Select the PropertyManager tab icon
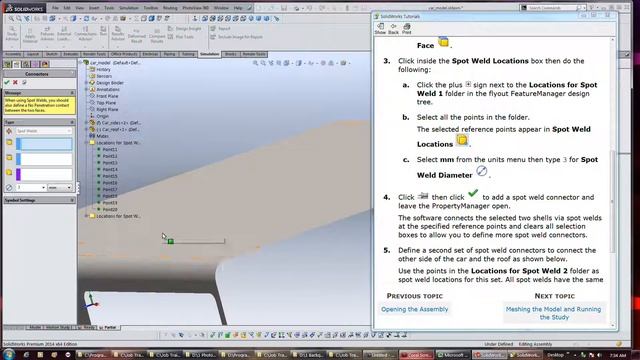 [16, 64]
